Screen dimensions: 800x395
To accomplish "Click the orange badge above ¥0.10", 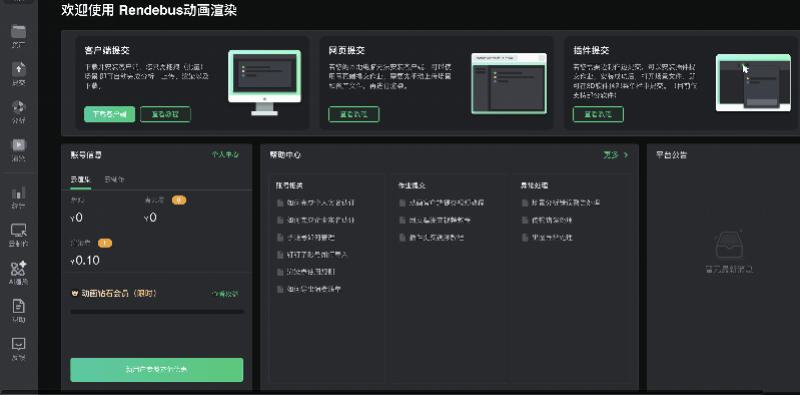I will pyautogui.click(x=105, y=243).
